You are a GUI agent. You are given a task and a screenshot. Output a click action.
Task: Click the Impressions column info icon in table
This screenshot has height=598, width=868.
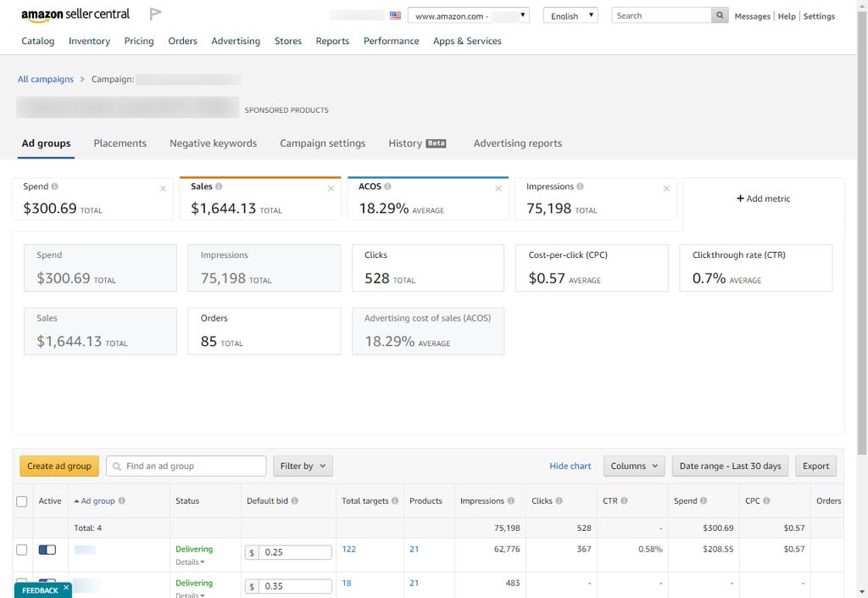point(511,500)
